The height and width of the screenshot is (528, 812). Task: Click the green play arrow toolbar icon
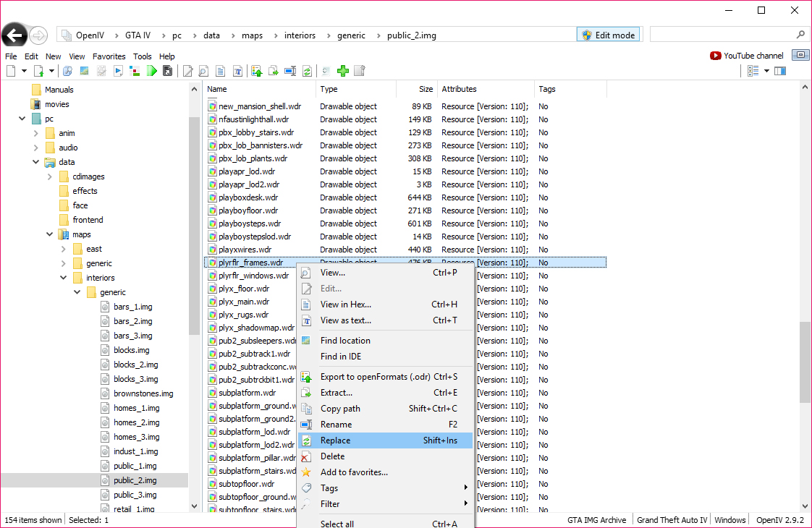[x=151, y=71]
